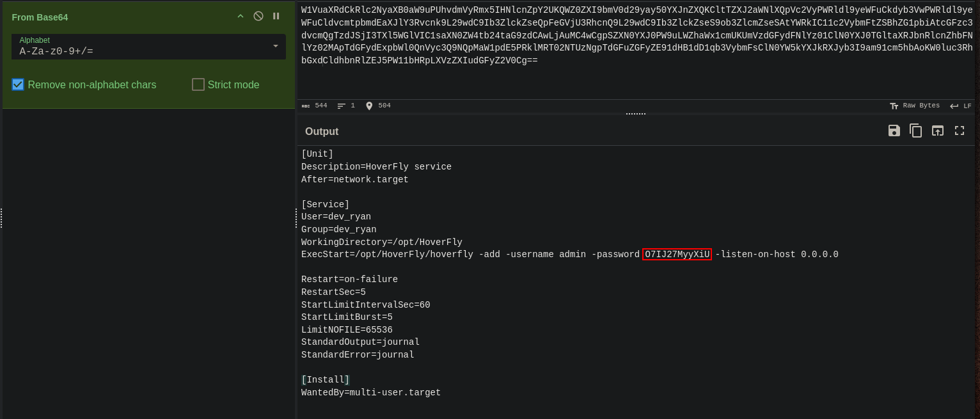The image size is (980, 419).
Task: Click the highlighted password O7IJ27MyyXiU
Action: (677, 255)
